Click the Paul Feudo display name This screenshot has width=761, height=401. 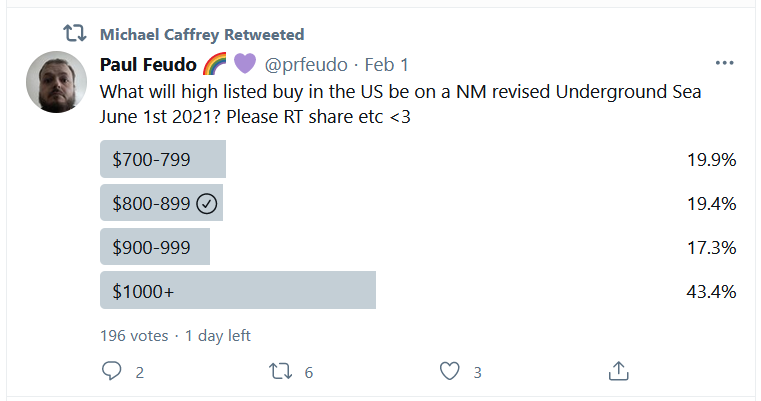148,65
